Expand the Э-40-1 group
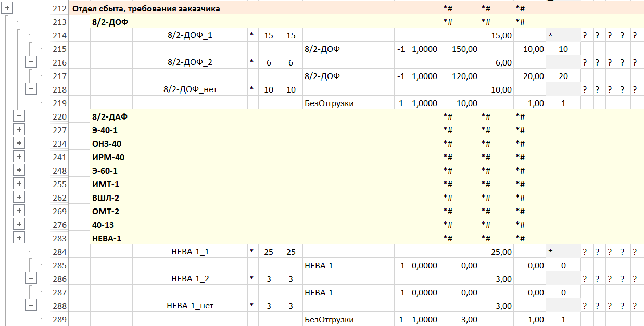The image size is (644, 326). [19, 129]
